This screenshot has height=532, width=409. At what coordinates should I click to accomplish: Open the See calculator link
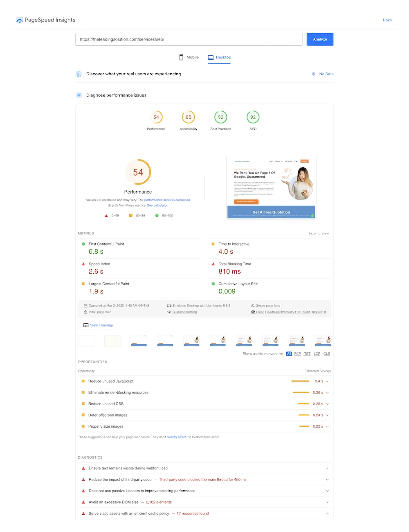157,205
